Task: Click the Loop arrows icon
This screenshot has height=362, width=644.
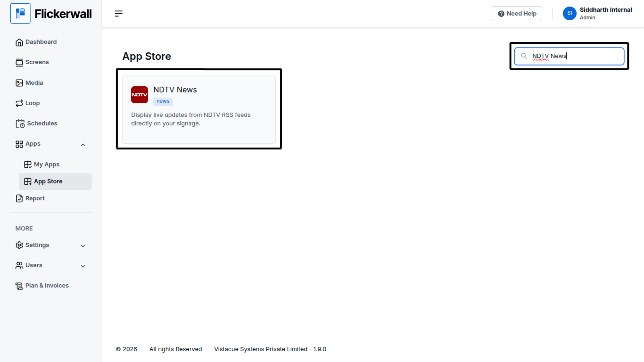Action: point(19,103)
